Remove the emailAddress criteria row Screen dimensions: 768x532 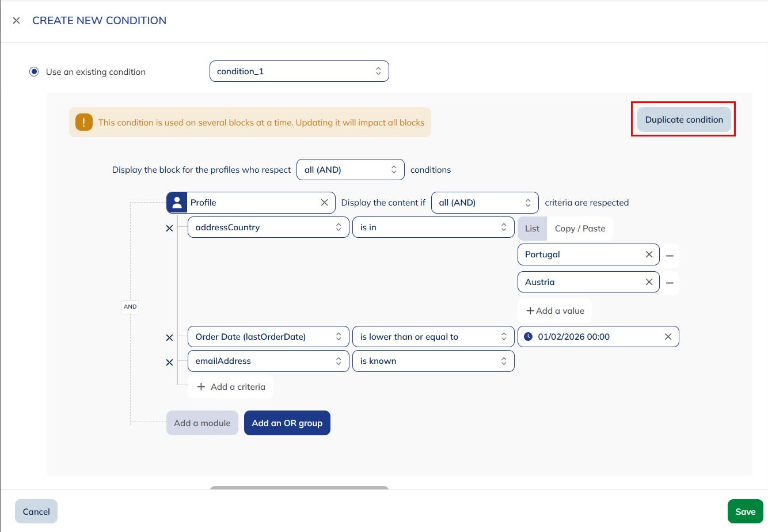[169, 363]
